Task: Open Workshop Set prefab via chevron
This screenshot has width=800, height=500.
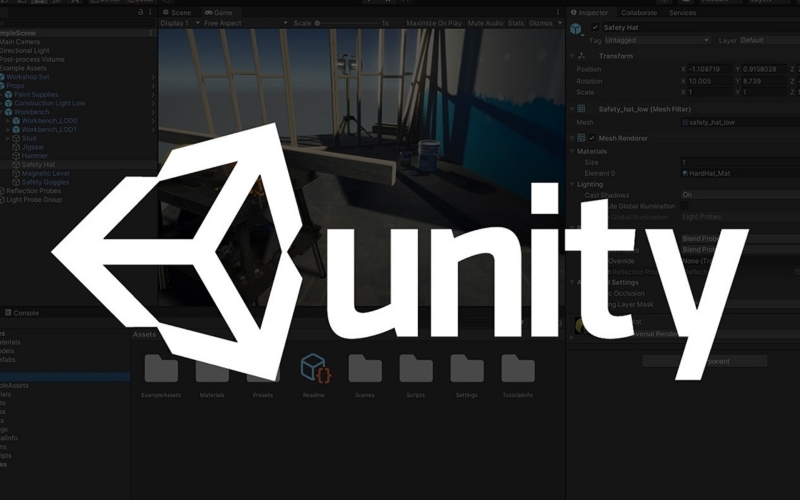Action: (x=153, y=77)
